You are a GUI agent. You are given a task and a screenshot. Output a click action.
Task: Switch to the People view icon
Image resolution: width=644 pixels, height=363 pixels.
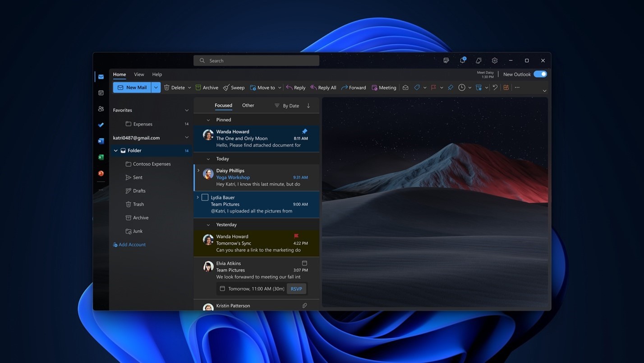click(101, 108)
